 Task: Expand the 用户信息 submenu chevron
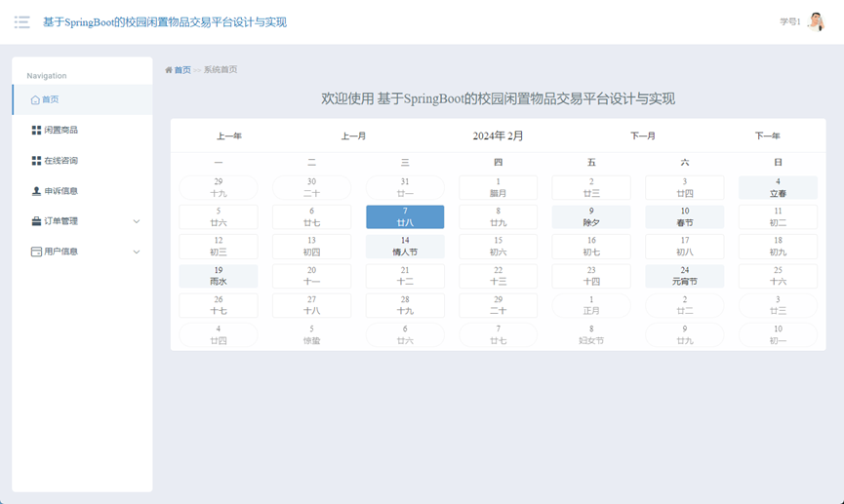click(x=137, y=252)
